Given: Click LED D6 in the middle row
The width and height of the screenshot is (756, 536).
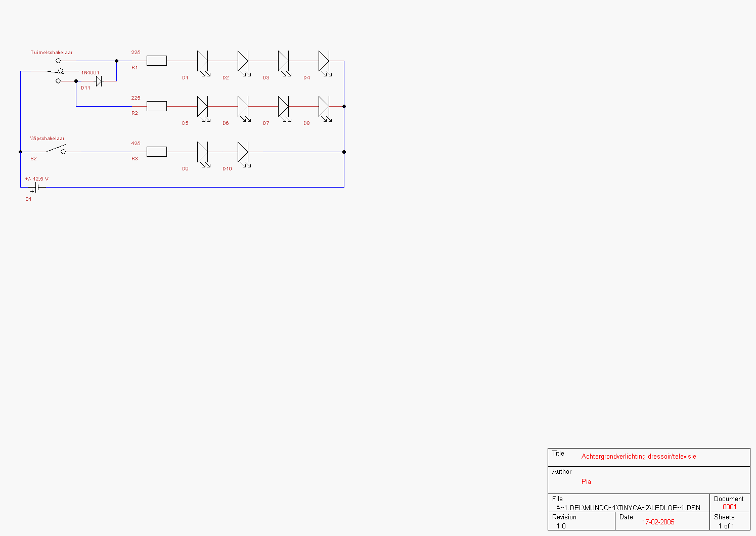Looking at the screenshot, I should (x=243, y=107).
